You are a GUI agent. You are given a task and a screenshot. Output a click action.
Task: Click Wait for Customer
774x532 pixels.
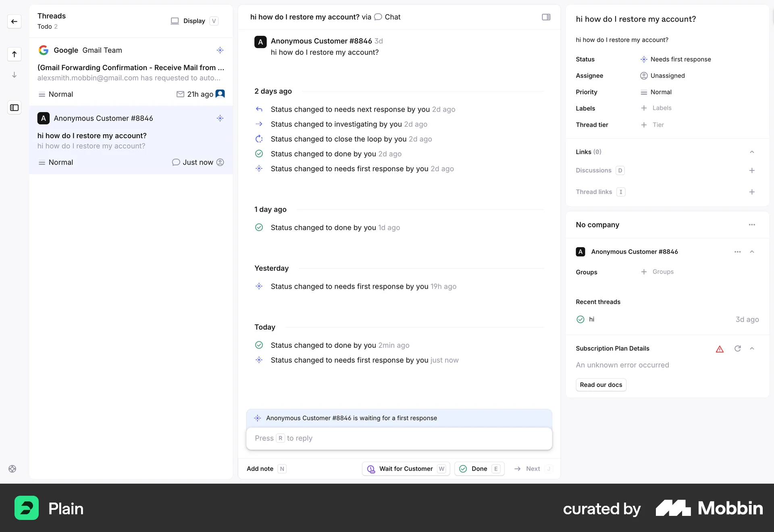(x=406, y=469)
